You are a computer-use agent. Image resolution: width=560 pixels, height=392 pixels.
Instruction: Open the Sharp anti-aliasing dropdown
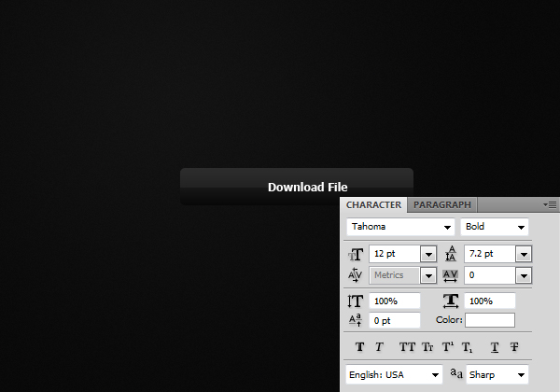point(497,374)
